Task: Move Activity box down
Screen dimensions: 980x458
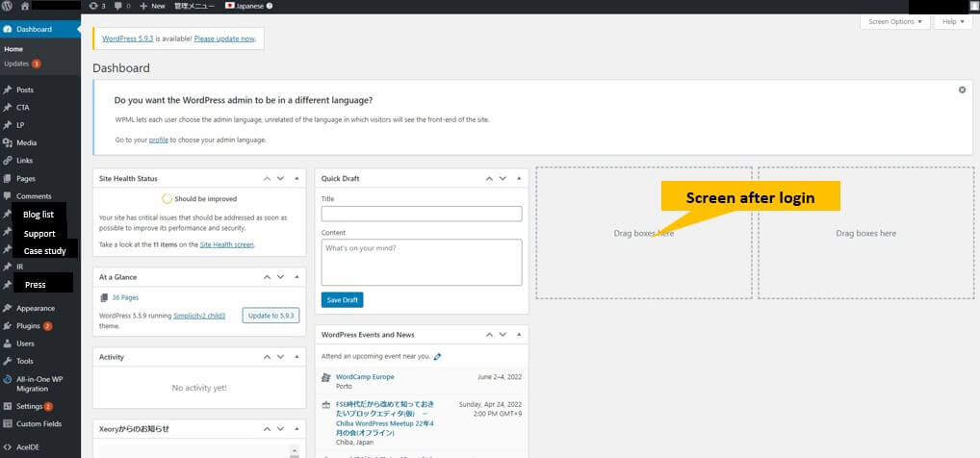Action: click(x=281, y=357)
